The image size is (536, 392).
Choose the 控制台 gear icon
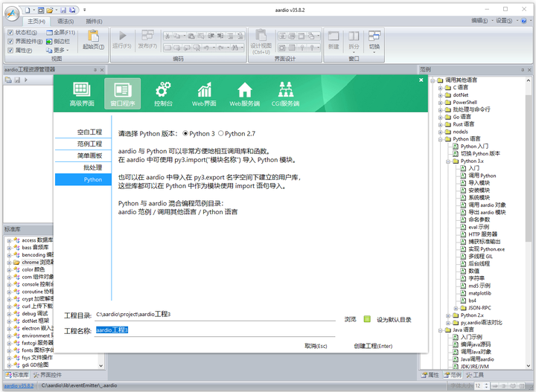tap(163, 94)
